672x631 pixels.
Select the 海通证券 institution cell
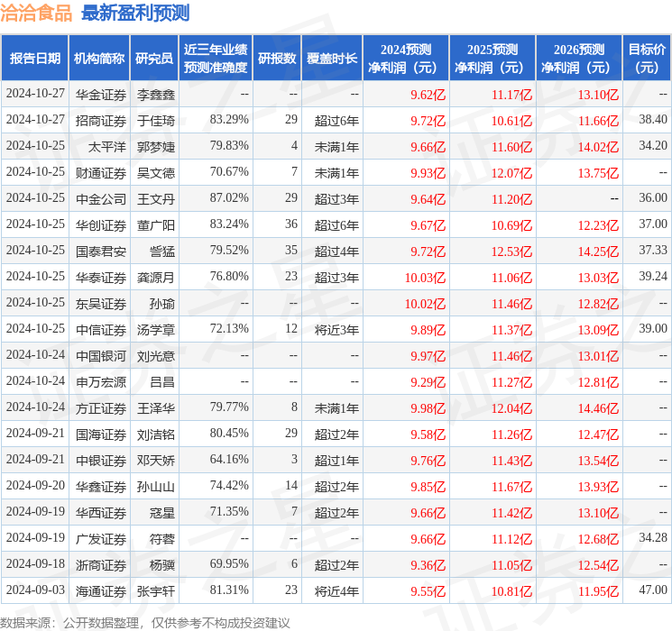click(x=101, y=591)
